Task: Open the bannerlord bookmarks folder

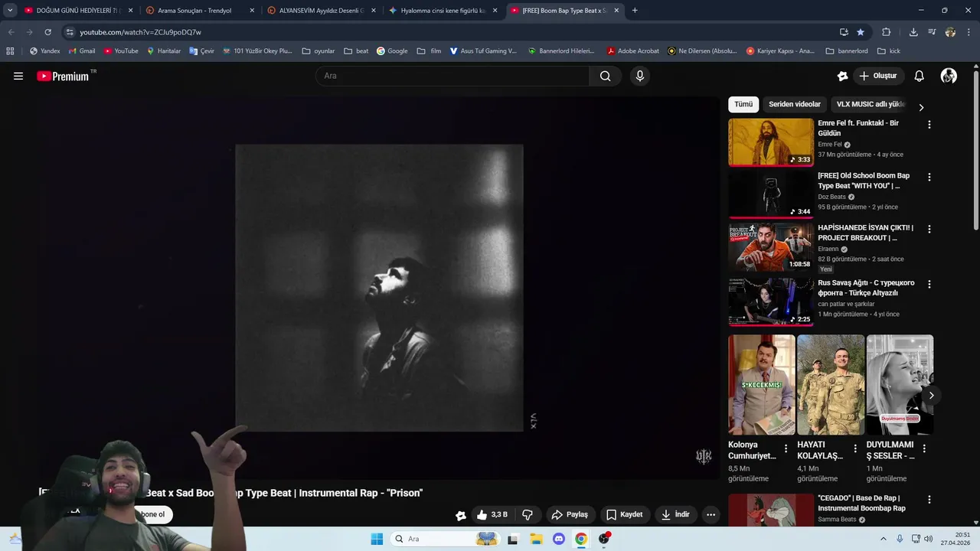Action: 847,51
